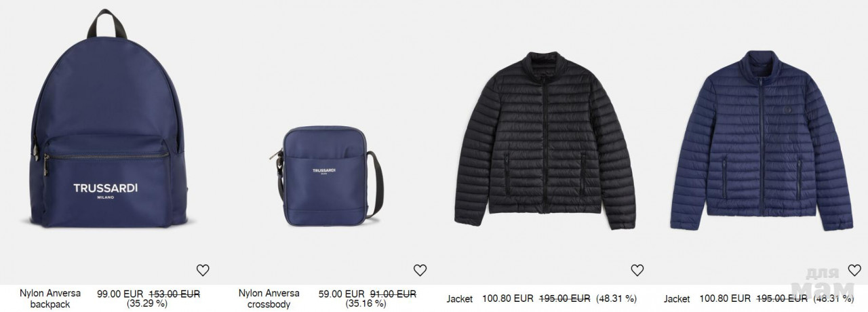
Task: Click the 99.00 EUR backpack sale price
Action: click(120, 294)
